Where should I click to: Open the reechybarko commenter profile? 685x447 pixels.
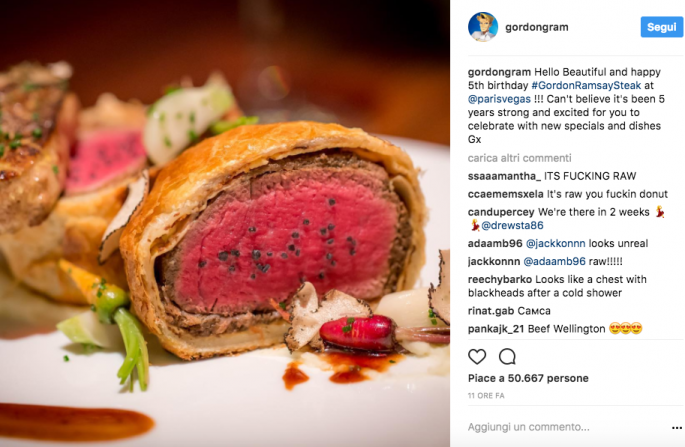tap(500, 279)
